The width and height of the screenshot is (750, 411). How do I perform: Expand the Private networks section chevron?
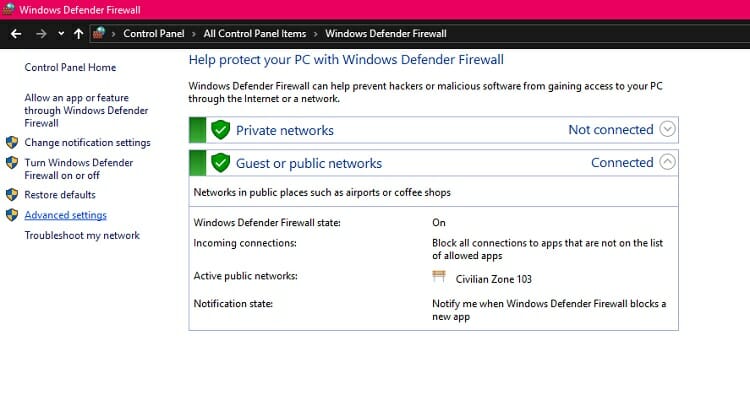[667, 129]
